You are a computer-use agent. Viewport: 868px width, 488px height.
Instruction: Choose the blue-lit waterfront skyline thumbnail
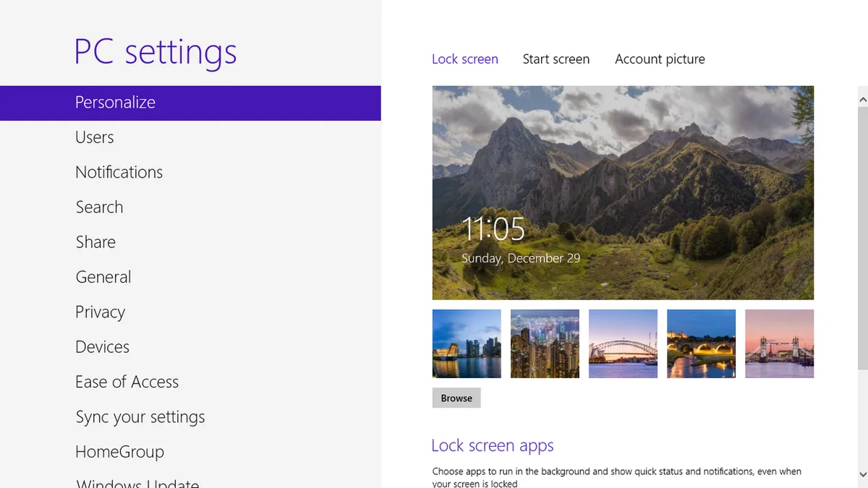467,343
